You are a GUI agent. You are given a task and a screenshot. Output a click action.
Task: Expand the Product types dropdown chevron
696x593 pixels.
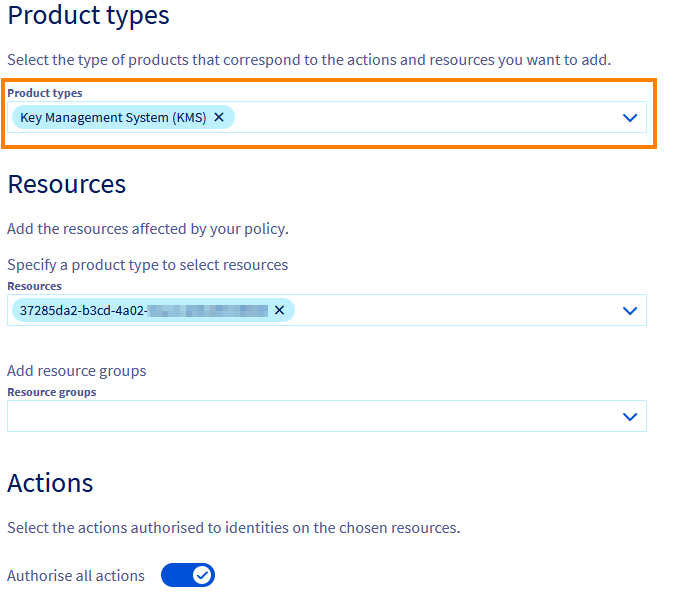630,117
